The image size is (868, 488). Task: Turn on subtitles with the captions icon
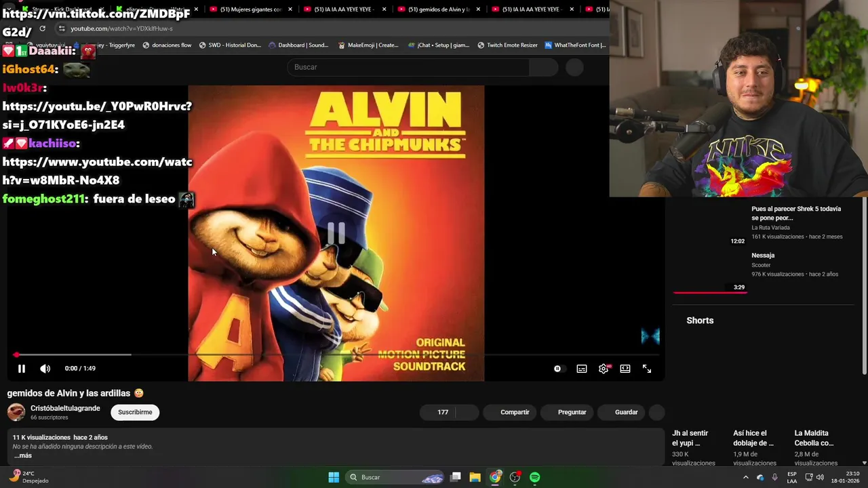582,369
